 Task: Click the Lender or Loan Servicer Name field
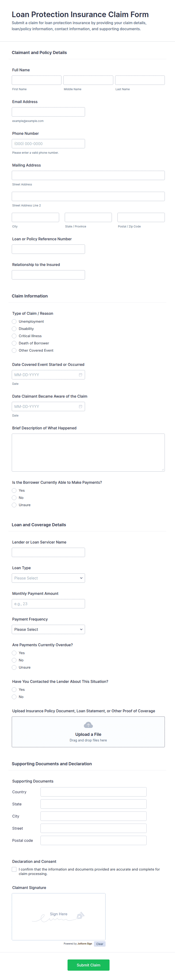click(48, 552)
